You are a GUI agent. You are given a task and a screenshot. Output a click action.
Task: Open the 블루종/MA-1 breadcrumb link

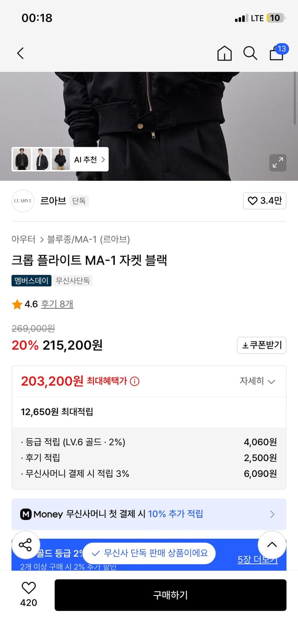click(x=68, y=239)
